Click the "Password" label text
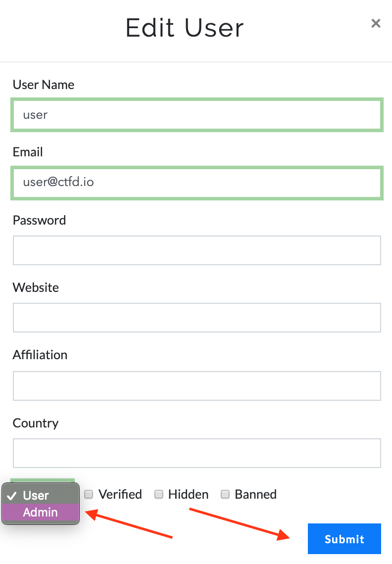This screenshot has width=392, height=564. tap(39, 220)
